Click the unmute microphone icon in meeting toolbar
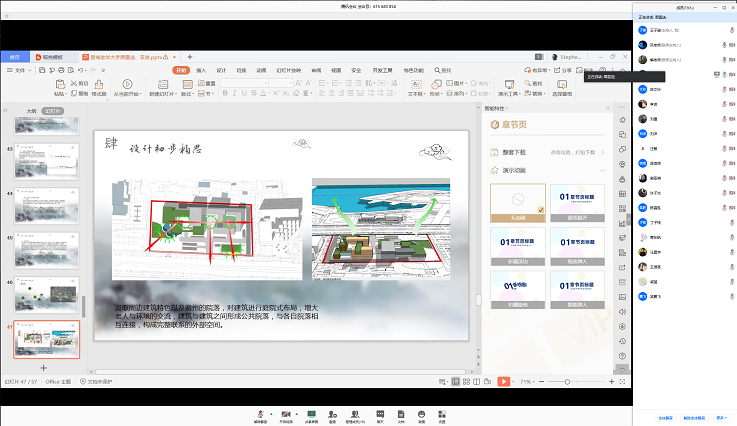Image resolution: width=737 pixels, height=426 pixels. [260, 413]
